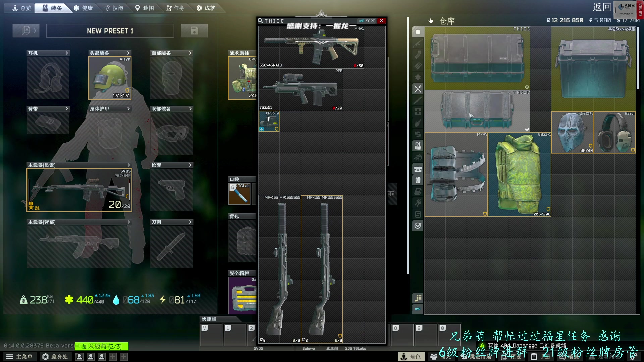Open the 任务 tasks tab
Screen dimensions: 644x362
(175, 8)
